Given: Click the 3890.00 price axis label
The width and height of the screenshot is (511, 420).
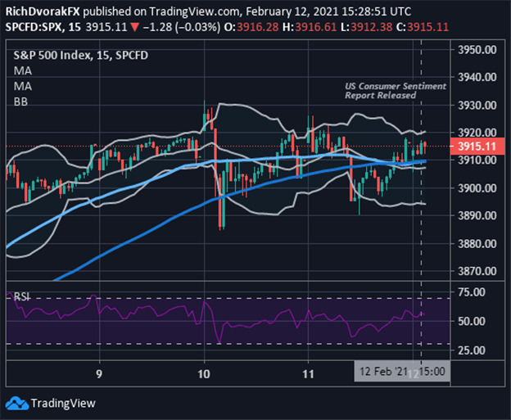Looking at the screenshot, I should tap(477, 215).
